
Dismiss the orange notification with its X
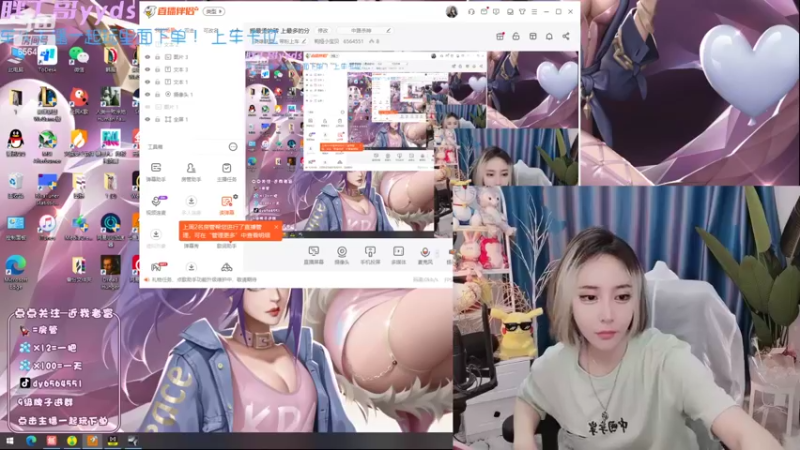(x=276, y=227)
